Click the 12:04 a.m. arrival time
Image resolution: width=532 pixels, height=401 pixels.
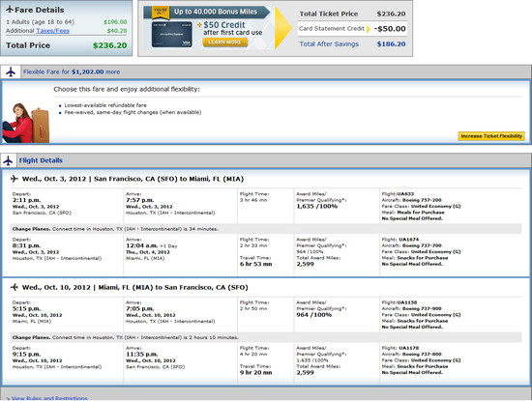(141, 245)
